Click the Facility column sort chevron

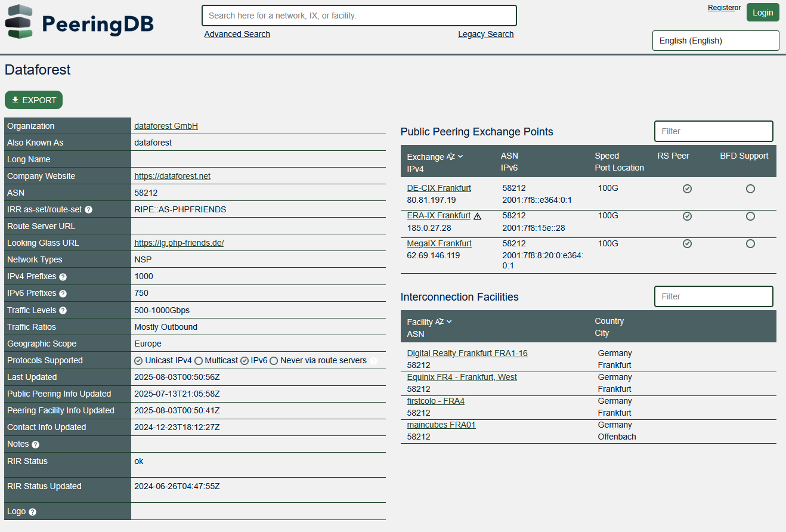[448, 321]
